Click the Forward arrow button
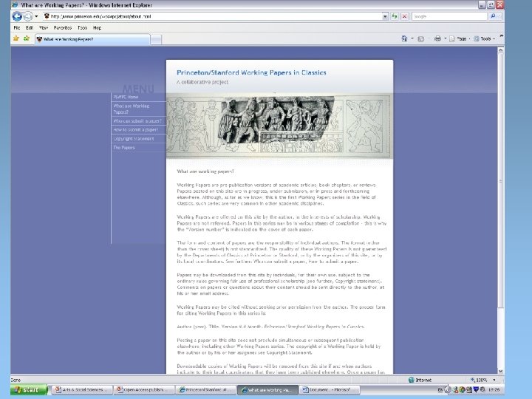 (x=28, y=16)
